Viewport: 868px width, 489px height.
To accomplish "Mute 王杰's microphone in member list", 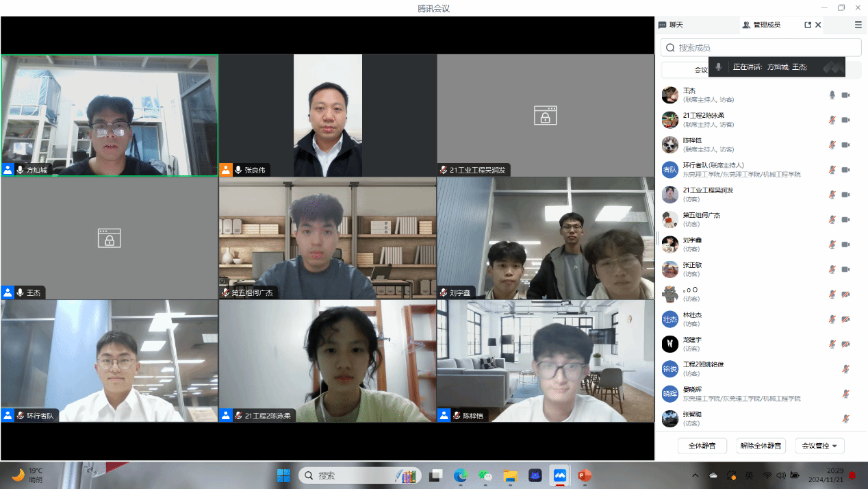I will (x=832, y=95).
